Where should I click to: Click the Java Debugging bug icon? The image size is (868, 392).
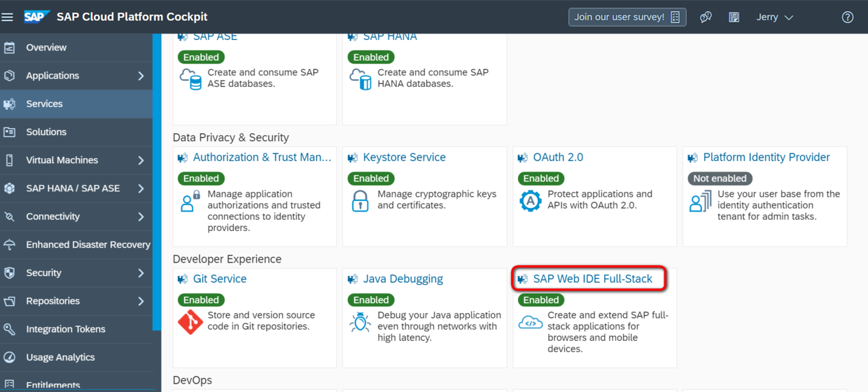point(360,322)
